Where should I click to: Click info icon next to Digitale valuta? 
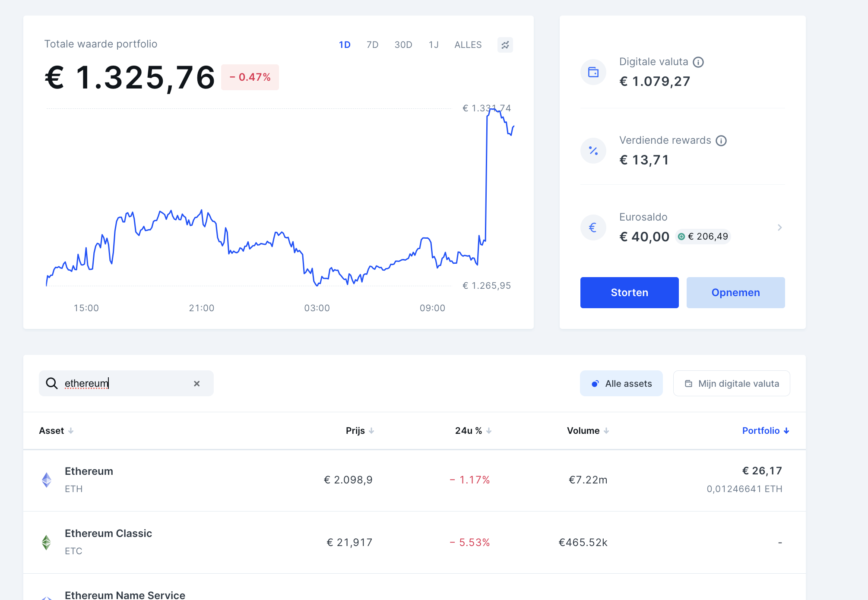tap(698, 62)
